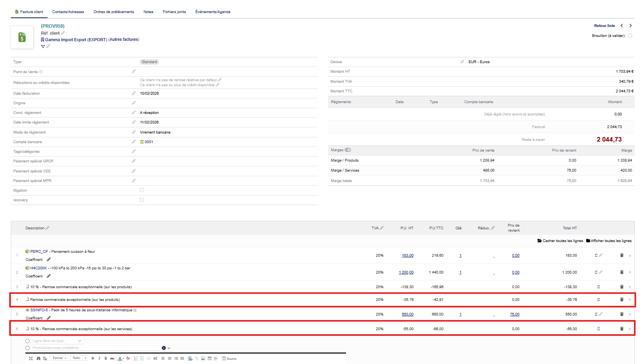Apply bold formatting in editor
Viewport: 644px width, 364px height.
click(93, 358)
